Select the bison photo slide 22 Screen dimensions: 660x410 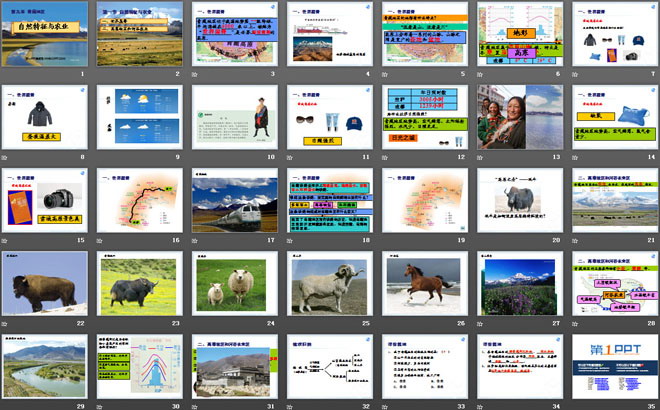[x=42, y=283]
